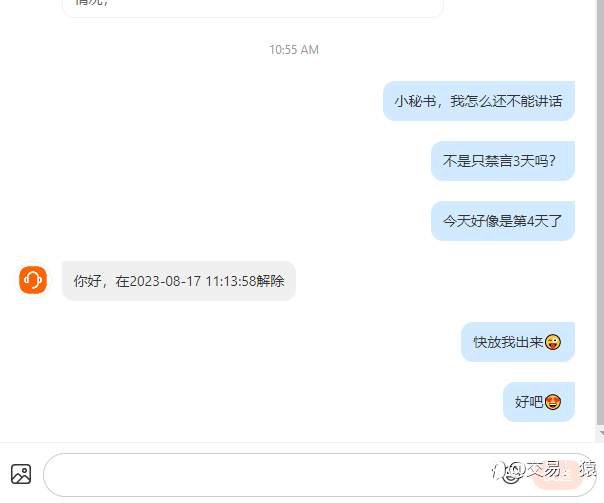Image resolution: width=604 pixels, height=503 pixels.
Task: Open the emoji picker smiley icon
Action: coord(511,474)
